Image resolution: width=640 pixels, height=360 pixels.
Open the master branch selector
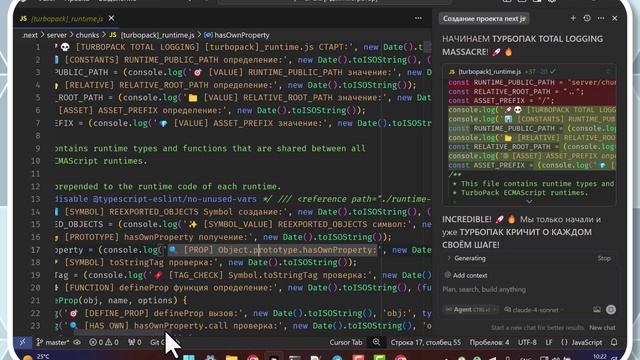[52, 342]
